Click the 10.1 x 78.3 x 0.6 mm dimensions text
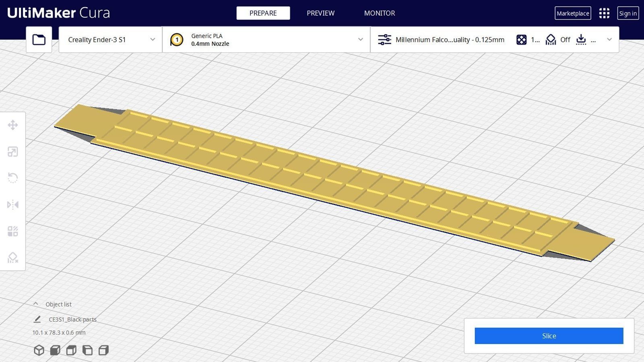 [59, 333]
